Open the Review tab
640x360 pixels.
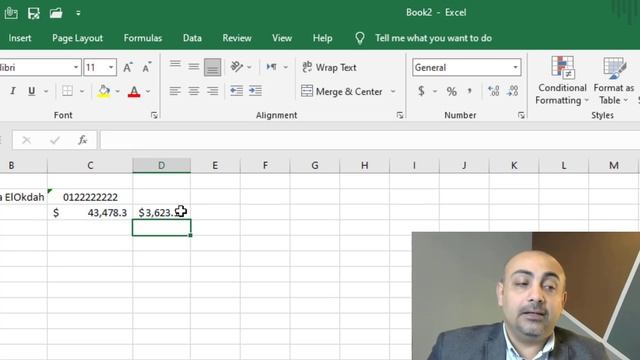click(237, 38)
